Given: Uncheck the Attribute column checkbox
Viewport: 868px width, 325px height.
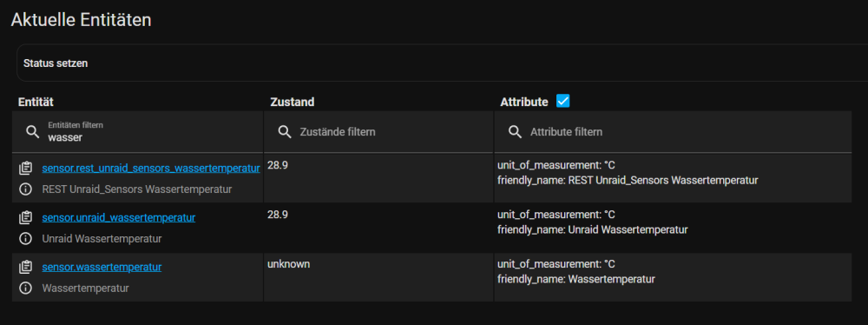Looking at the screenshot, I should click(x=563, y=101).
